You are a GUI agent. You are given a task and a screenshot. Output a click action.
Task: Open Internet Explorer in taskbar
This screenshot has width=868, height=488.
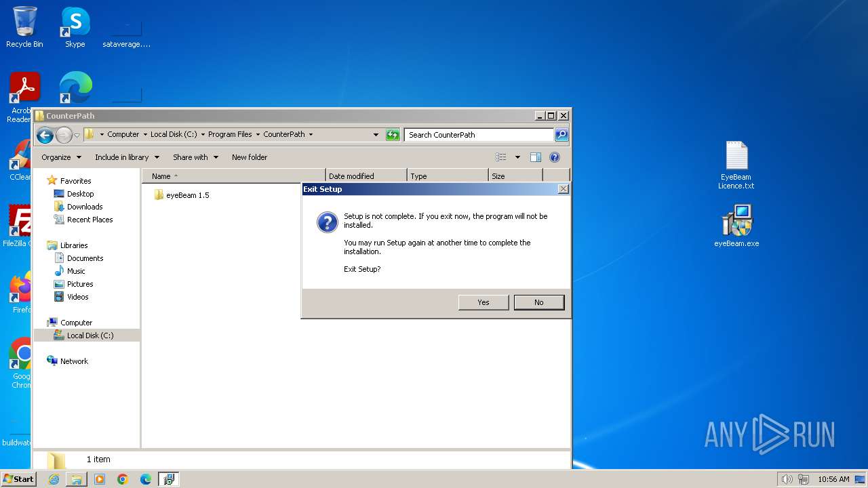coord(54,479)
